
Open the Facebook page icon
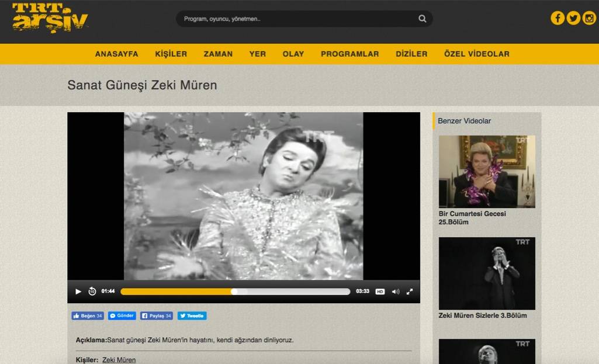558,18
